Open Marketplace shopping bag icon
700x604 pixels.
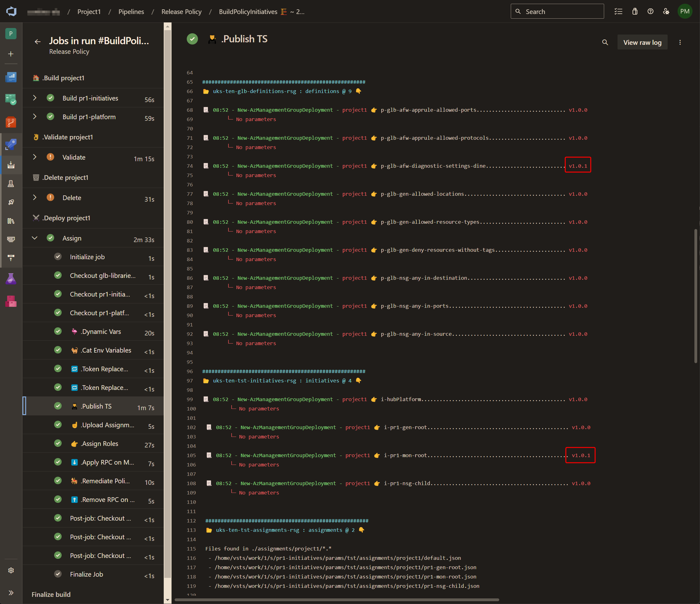click(635, 12)
